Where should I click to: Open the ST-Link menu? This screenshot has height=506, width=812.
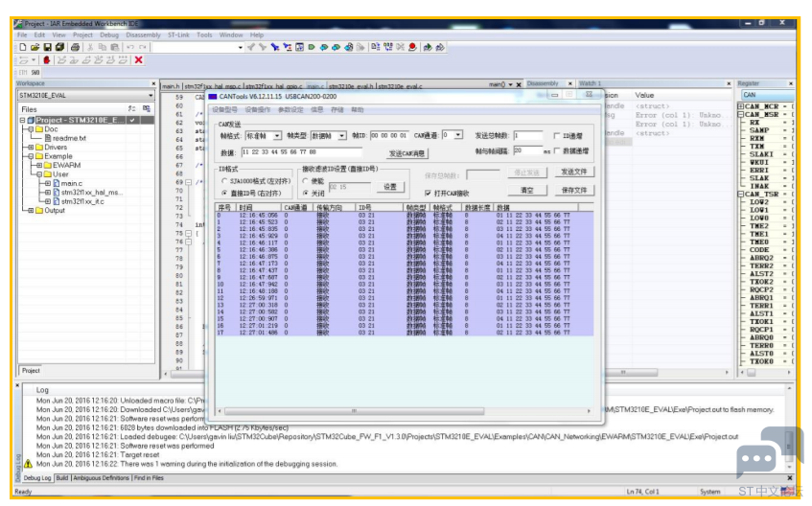pyautogui.click(x=178, y=34)
